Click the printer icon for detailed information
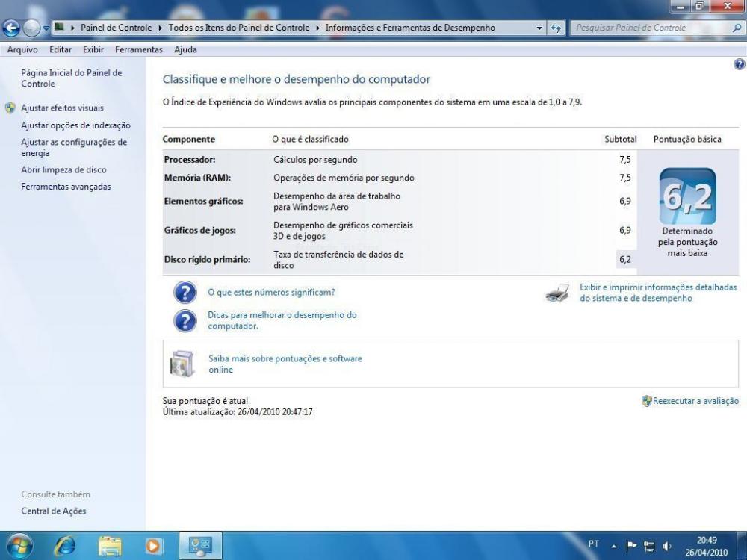747x560 pixels. pyautogui.click(x=557, y=293)
